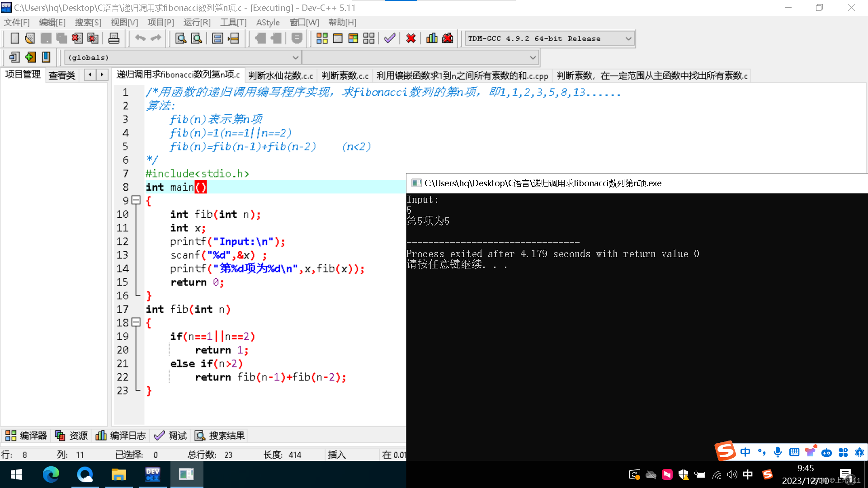This screenshot has height=488, width=868.
Task: Collapse the main function fold at line 9
Action: click(136, 200)
